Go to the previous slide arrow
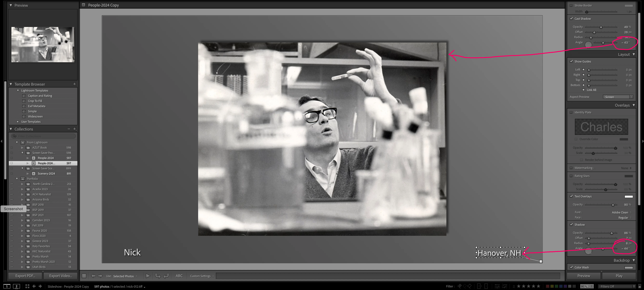Image resolution: width=644 pixels, height=290 pixels. pos(93,276)
